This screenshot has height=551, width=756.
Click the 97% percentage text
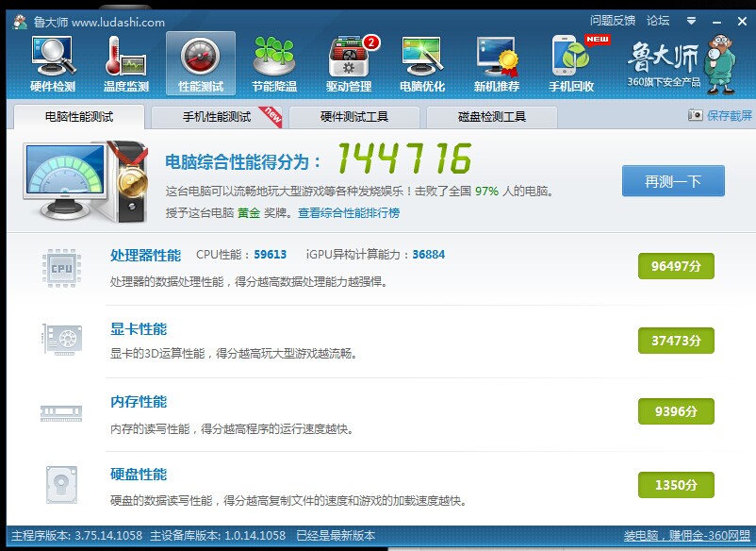486,192
